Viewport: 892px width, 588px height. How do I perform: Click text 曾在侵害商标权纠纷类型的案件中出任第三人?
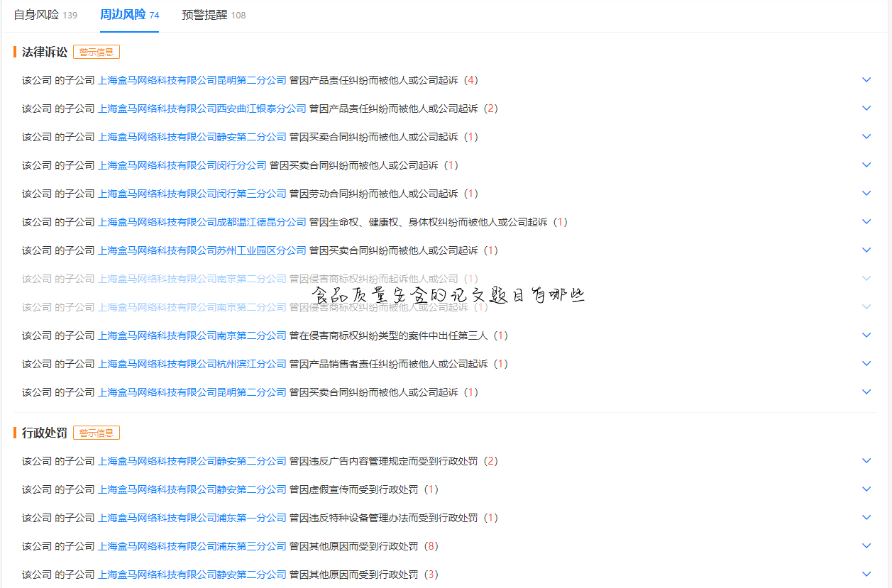pos(389,335)
